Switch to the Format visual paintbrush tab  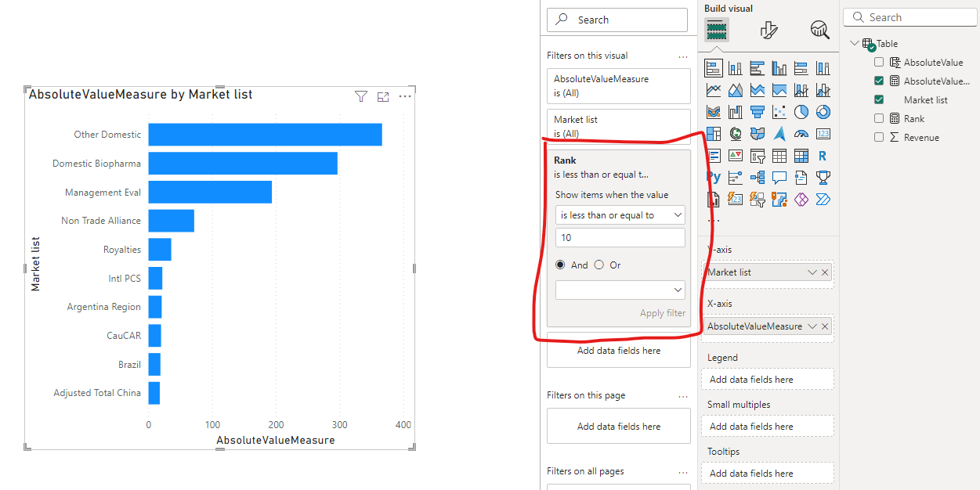point(768,31)
